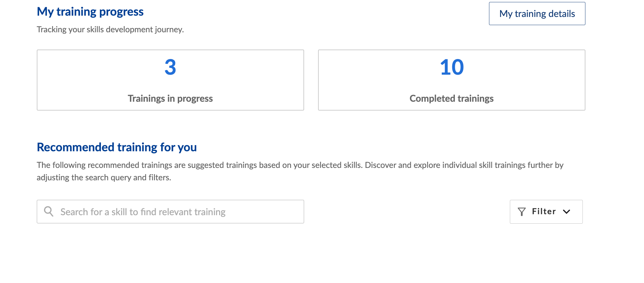Click the number 10 completed count
This screenshot has height=283, width=644.
[x=452, y=67]
